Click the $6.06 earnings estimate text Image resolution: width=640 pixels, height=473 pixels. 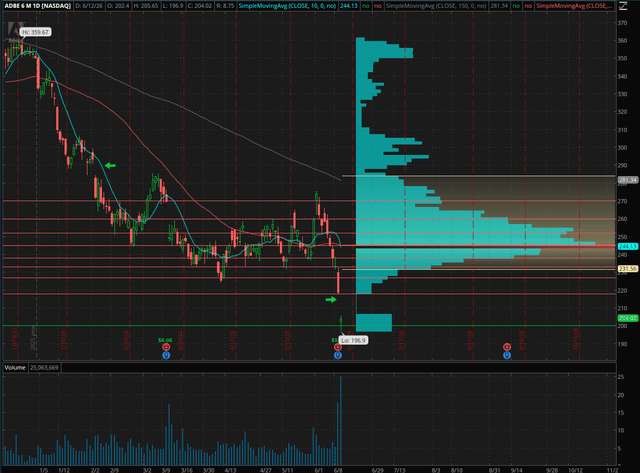point(165,340)
